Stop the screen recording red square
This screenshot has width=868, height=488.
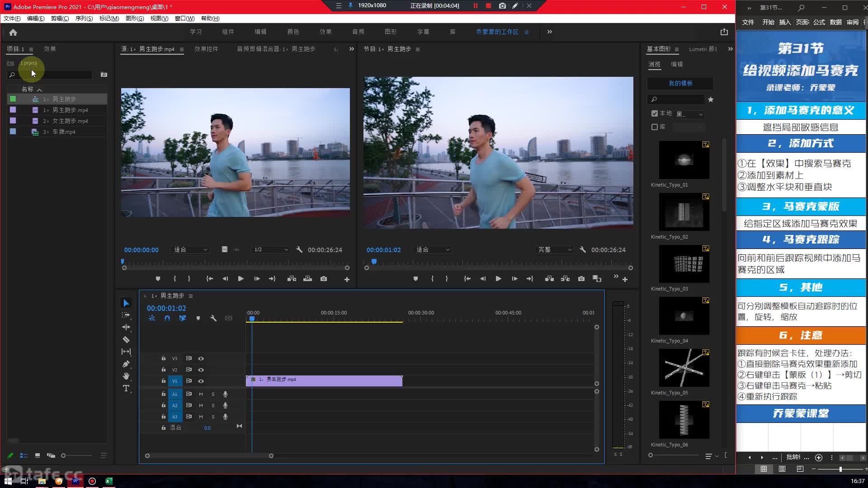(488, 6)
